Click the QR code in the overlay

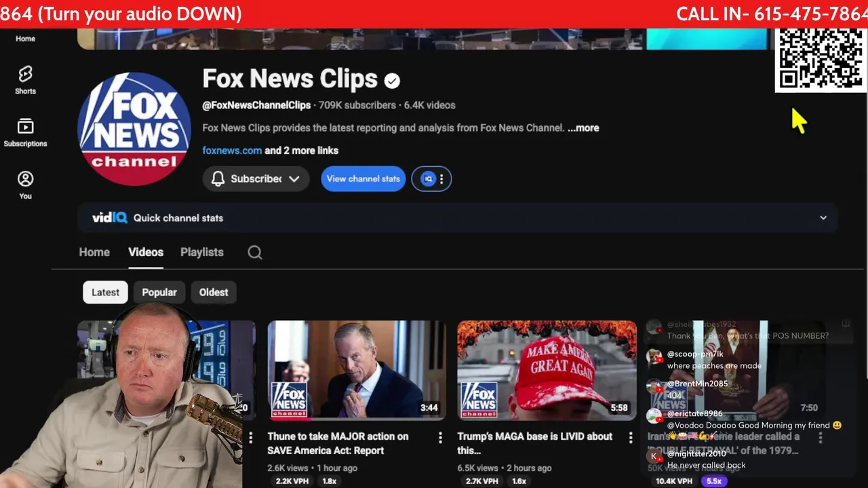[821, 59]
